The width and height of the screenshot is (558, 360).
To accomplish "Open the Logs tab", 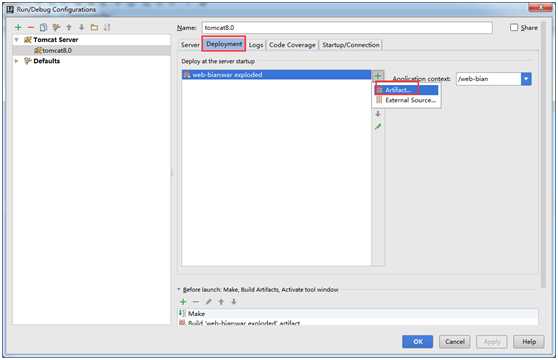I will click(x=256, y=45).
